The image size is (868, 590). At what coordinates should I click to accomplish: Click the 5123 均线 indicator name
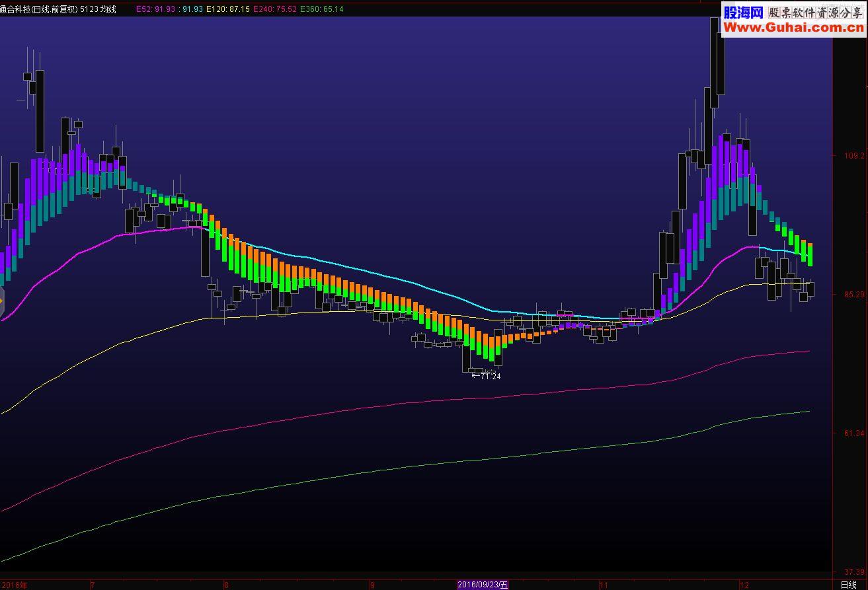point(98,9)
